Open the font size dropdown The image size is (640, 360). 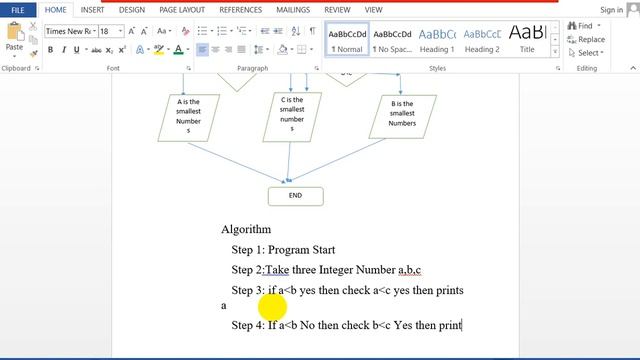pos(120,31)
